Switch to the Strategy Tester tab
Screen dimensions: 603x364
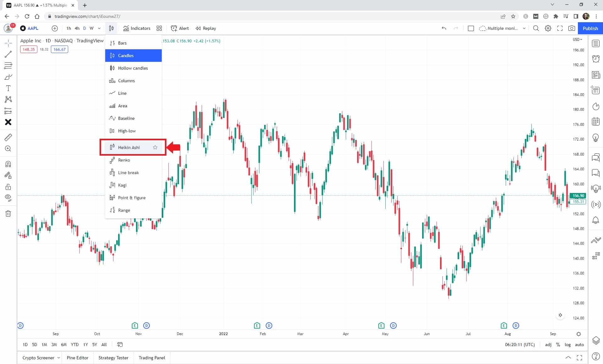click(113, 358)
